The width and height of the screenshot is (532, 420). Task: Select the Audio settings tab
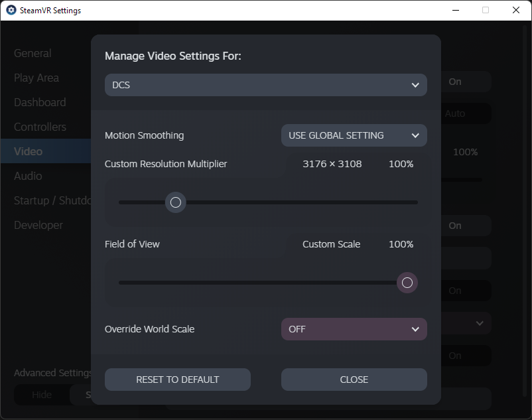(x=28, y=176)
